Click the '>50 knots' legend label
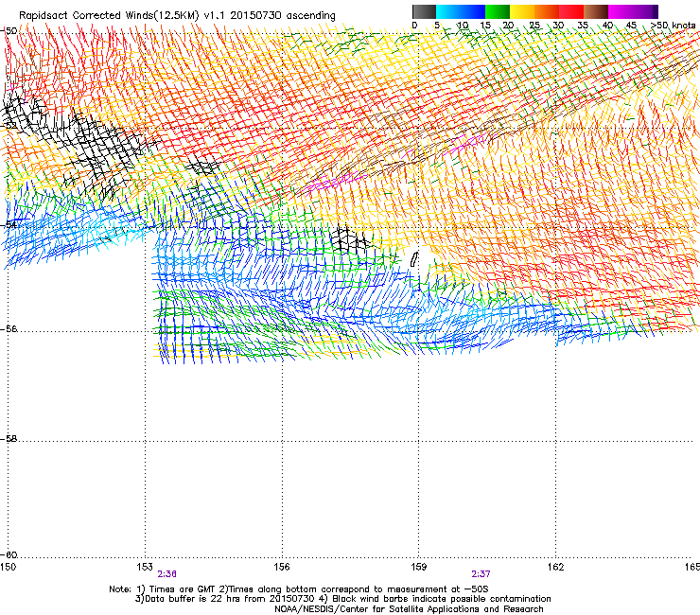Viewport: 700px width, 615px height. [x=674, y=26]
